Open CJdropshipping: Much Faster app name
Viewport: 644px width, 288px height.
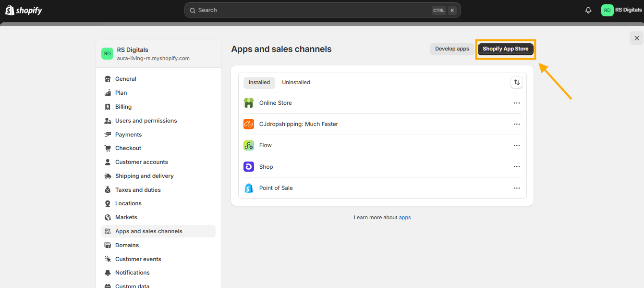coord(299,124)
